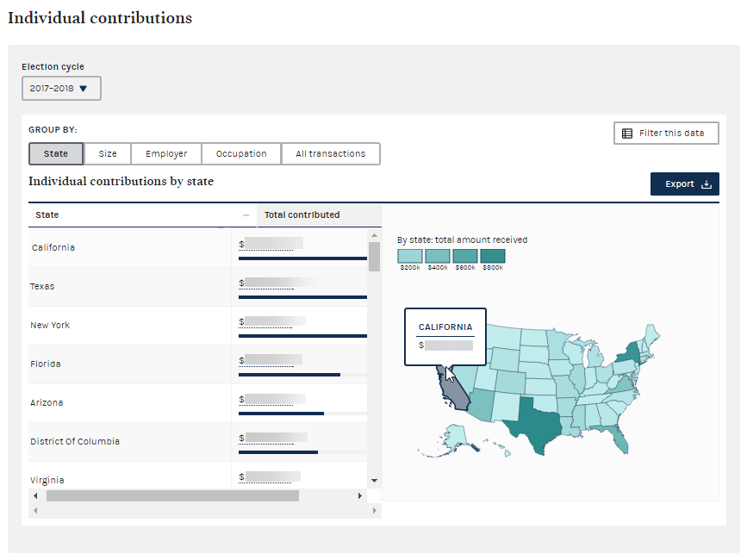747x560 pixels.
Task: Click the filter icon in Filter this data
Action: click(627, 134)
